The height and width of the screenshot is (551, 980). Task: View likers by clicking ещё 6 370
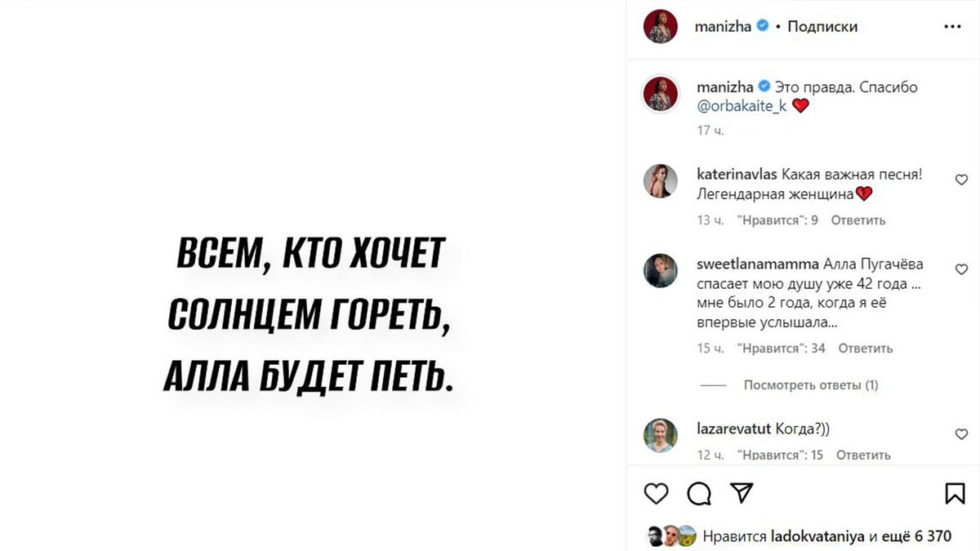point(917,535)
